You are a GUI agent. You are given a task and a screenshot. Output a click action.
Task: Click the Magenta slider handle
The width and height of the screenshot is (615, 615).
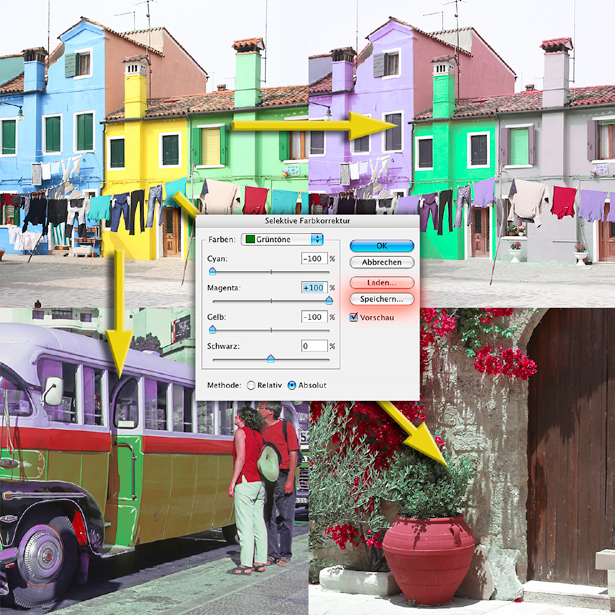point(328,300)
